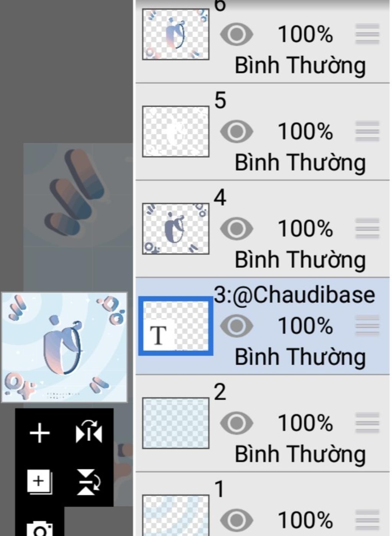Hide layer 6 using eye icon
This screenshot has height=536, width=392.
pyautogui.click(x=236, y=34)
